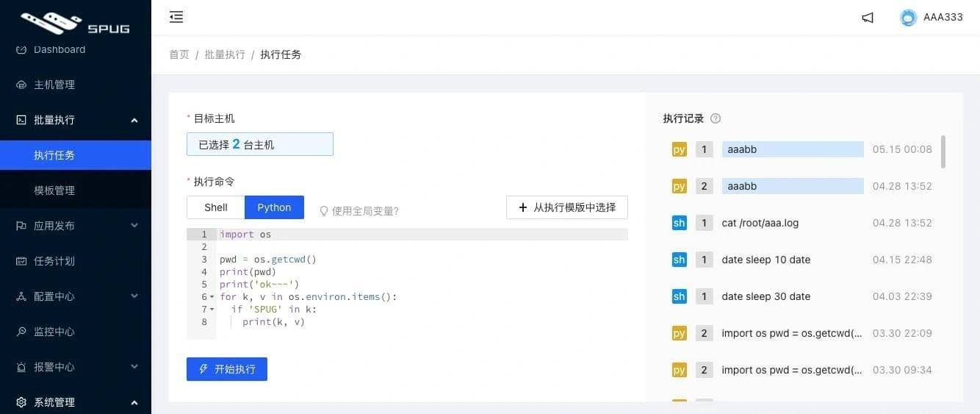
Task: Collapse the 批量执行 submenu
Action: tap(134, 120)
